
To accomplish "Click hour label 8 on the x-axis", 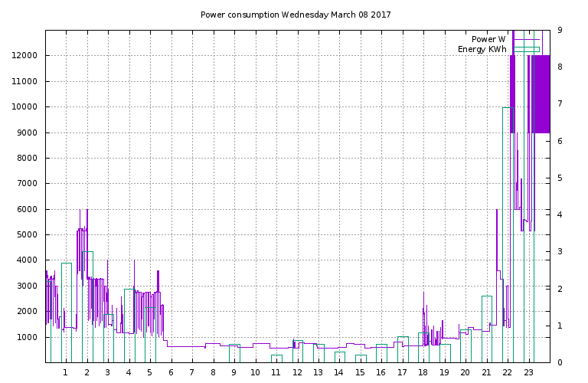I will (x=213, y=372).
